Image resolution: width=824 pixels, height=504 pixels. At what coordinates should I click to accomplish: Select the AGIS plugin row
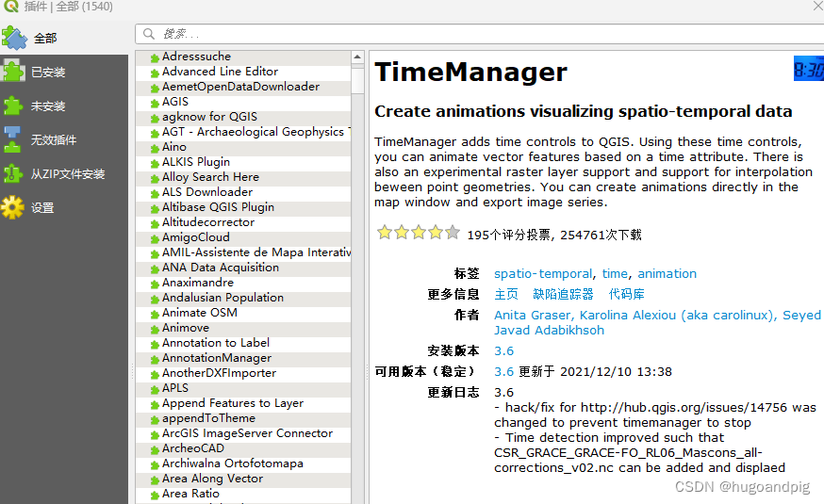pyautogui.click(x=243, y=102)
